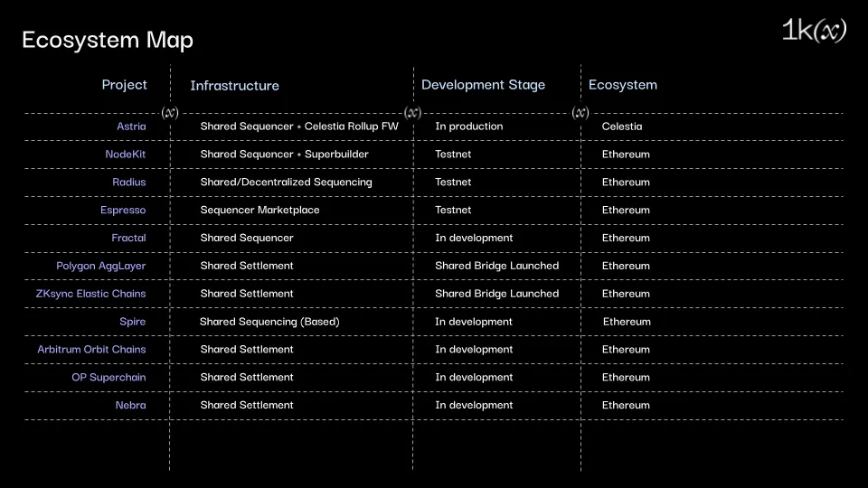The width and height of the screenshot is (868, 488).
Task: Click the (x) marker before Development Stage column
Action: tap(413, 113)
